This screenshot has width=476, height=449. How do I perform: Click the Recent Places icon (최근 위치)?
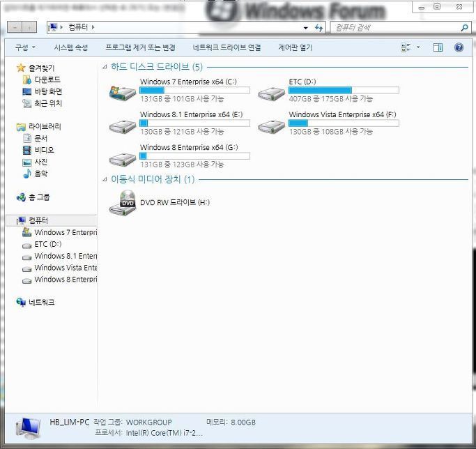[x=27, y=104]
